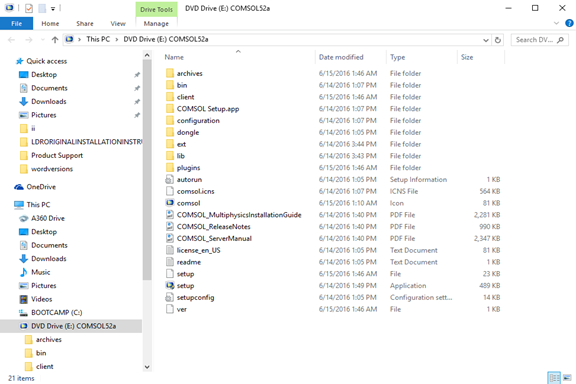Click This PC in the address bar
The height and width of the screenshot is (384, 576).
[x=98, y=39]
